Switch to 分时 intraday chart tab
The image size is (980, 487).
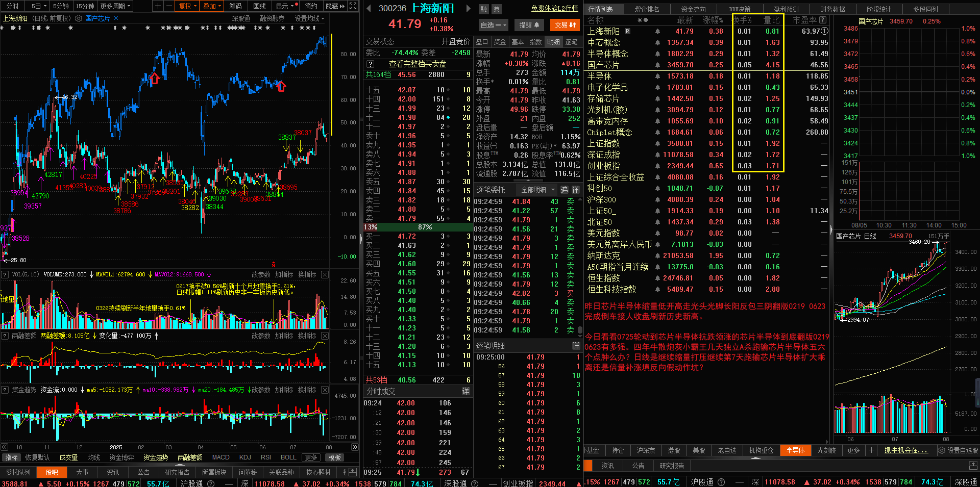pos(13,6)
